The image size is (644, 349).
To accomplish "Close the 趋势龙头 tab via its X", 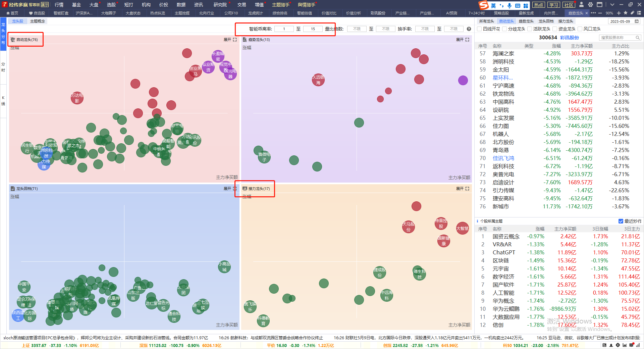I will coord(587,13).
